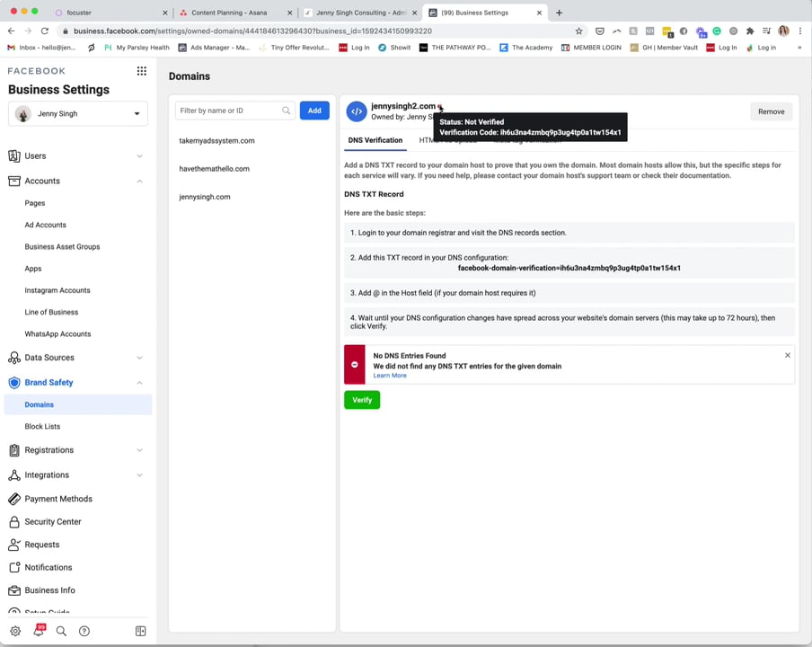Dismiss the No DNS Entries Found alert
Image resolution: width=812 pixels, height=647 pixels.
coord(787,355)
